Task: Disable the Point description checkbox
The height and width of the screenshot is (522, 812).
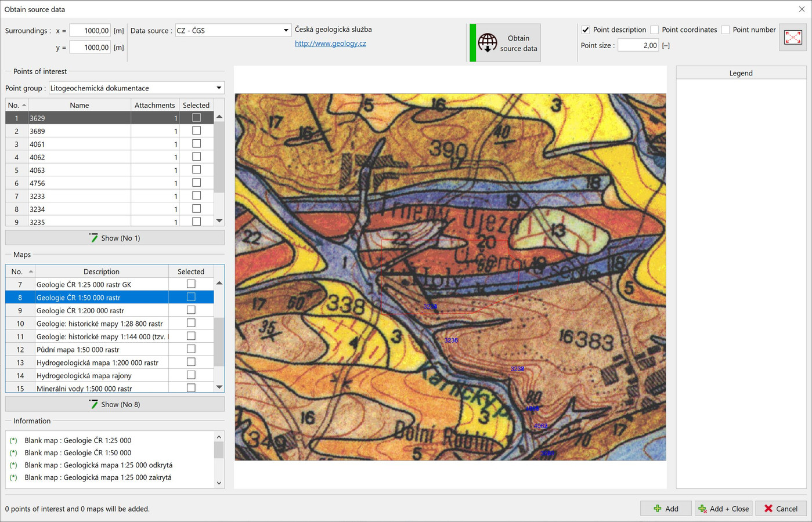Action: tap(586, 30)
